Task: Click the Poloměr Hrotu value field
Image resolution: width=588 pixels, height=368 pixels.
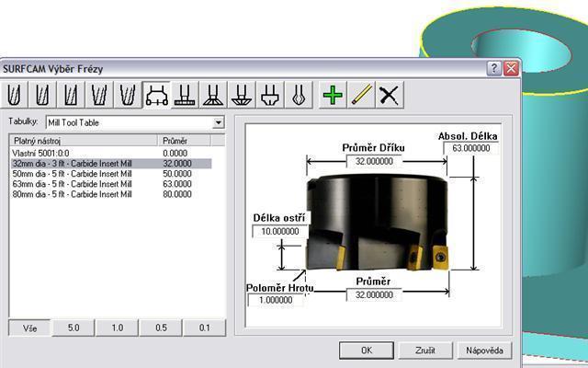Action: (276, 300)
